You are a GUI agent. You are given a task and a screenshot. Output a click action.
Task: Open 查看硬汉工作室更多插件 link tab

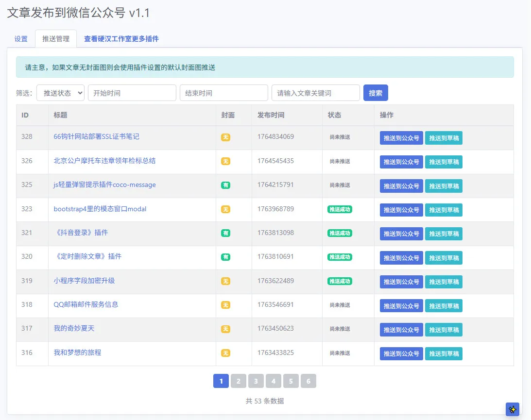121,39
